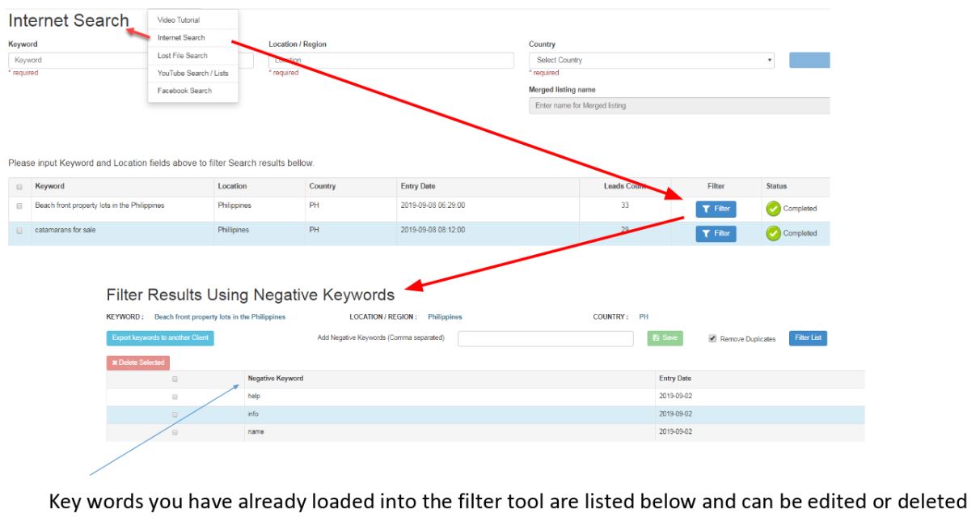The image size is (980, 526).
Task: Click the green Save button
Action: [665, 338]
